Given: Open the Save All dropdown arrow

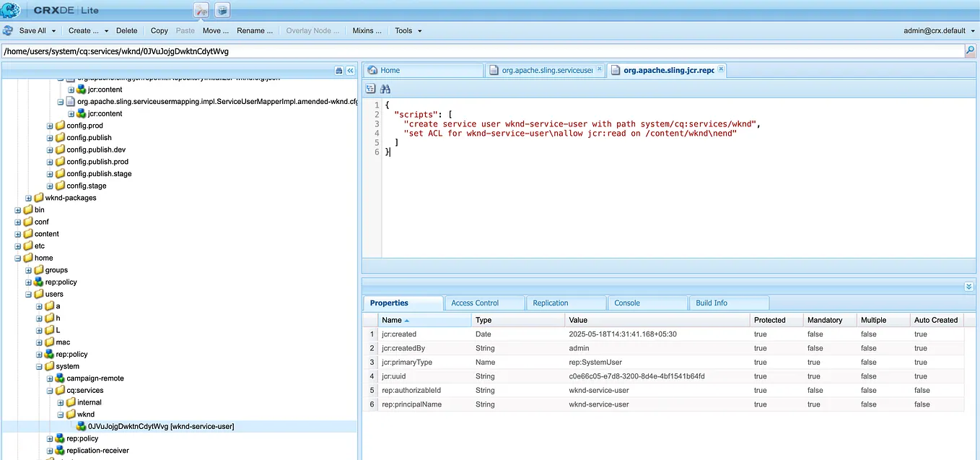Looking at the screenshot, I should (53, 31).
